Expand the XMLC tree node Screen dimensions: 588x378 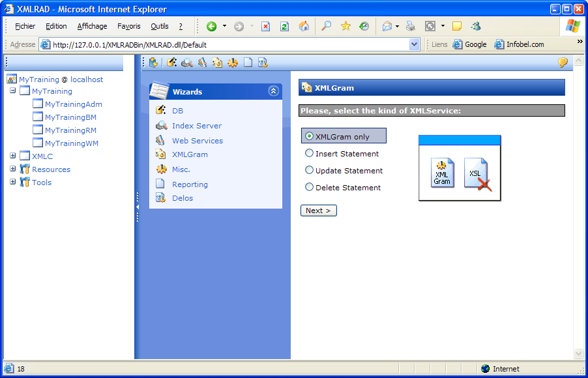(x=13, y=156)
